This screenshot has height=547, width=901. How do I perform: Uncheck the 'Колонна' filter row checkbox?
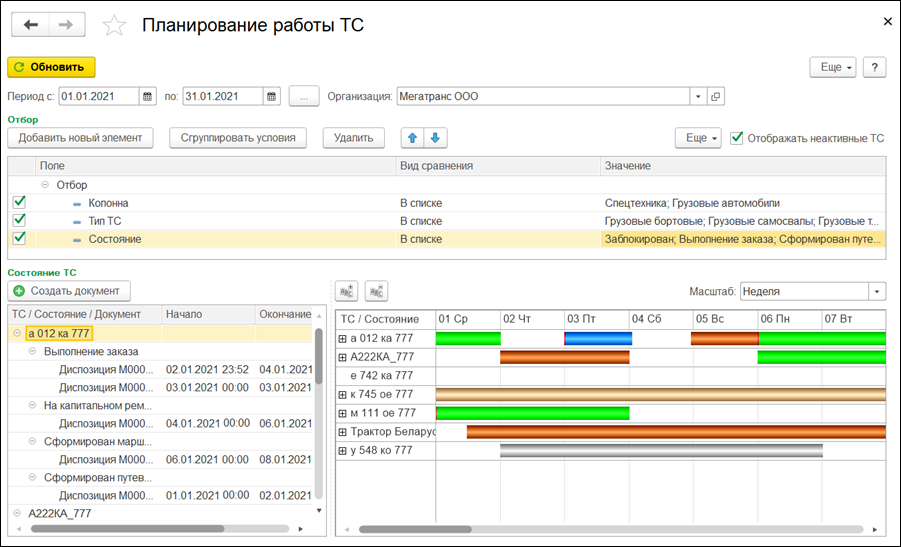tap(19, 203)
